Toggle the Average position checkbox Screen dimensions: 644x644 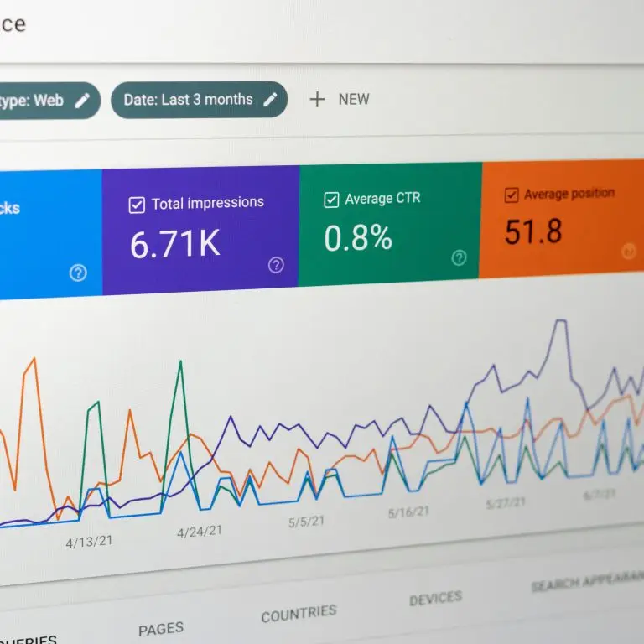click(x=511, y=195)
